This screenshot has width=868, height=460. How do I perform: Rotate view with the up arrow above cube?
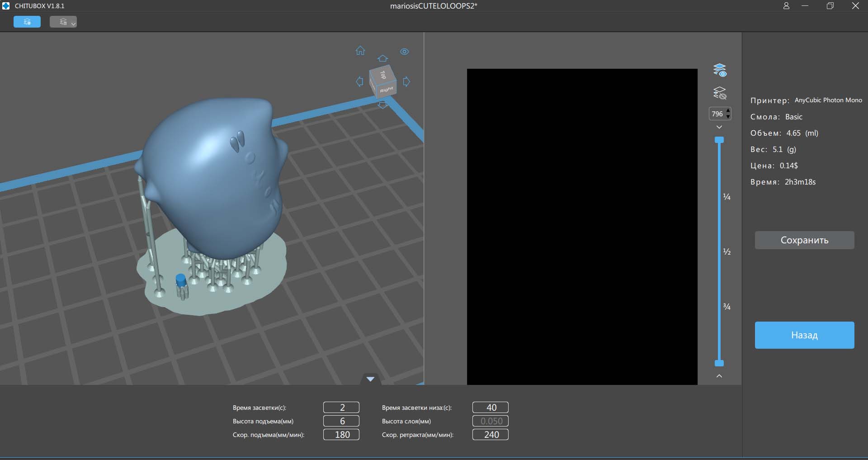(x=382, y=59)
